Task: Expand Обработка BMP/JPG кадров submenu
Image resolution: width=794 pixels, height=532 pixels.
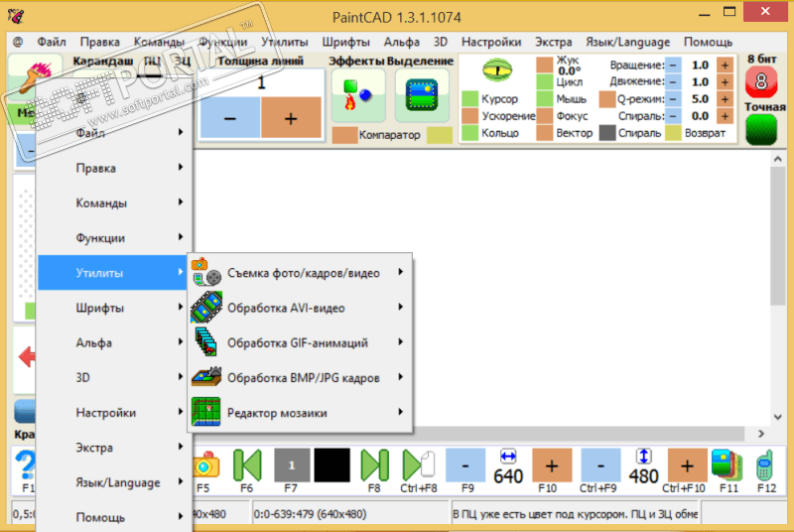Action: [x=301, y=377]
